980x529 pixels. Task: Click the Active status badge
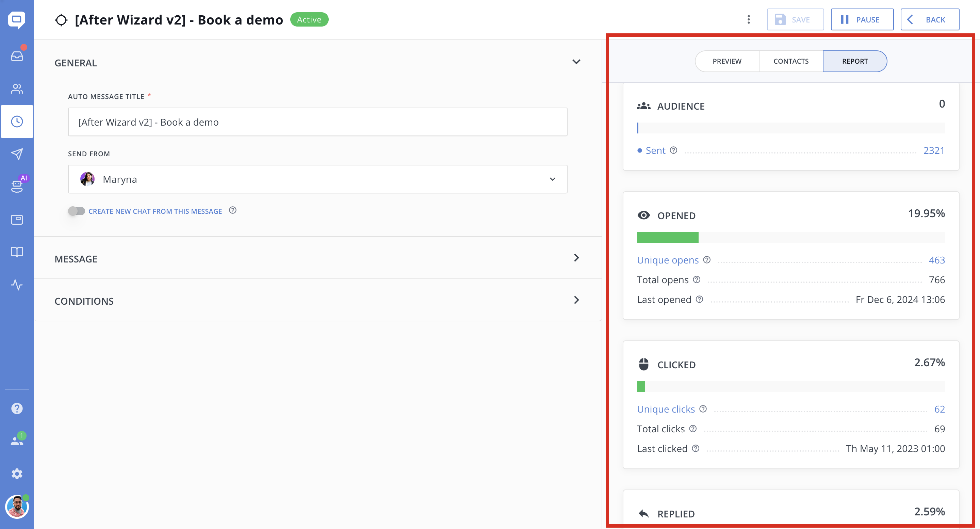309,19
